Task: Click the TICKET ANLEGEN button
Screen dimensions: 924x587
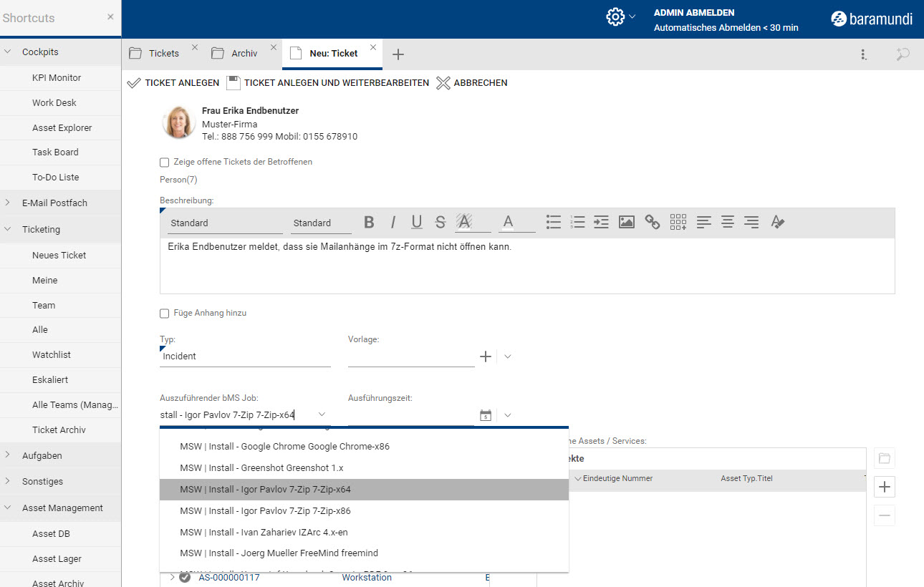Action: coord(173,83)
